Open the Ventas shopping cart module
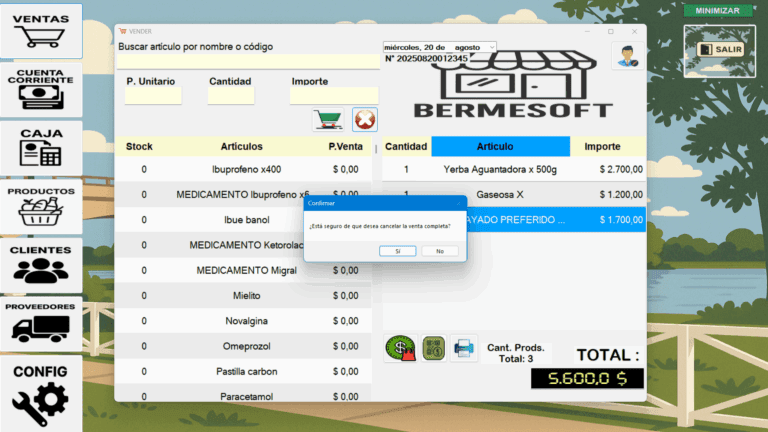This screenshot has width=768, height=432. [41, 31]
